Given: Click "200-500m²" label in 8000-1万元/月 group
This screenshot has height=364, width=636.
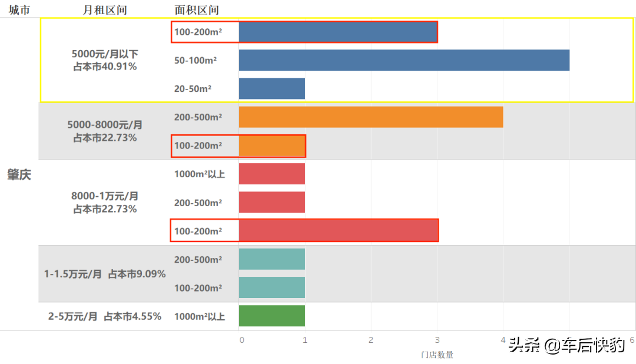Looking at the screenshot, I should 198,203.
